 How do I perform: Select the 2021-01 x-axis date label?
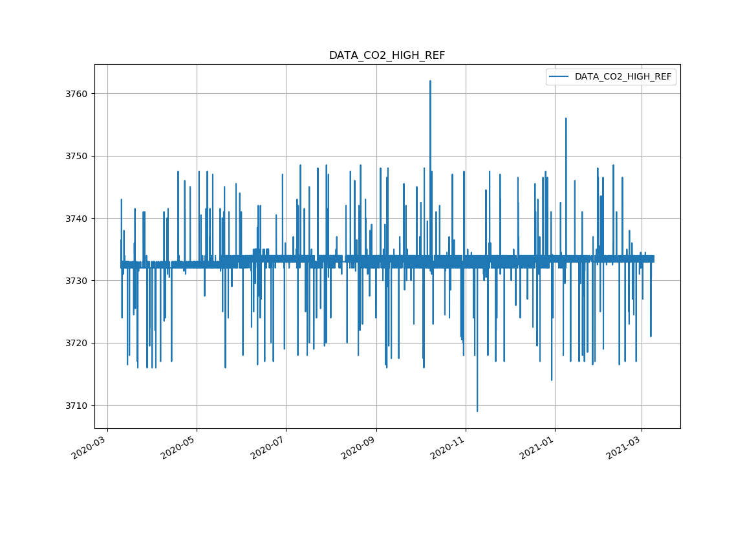(x=537, y=447)
